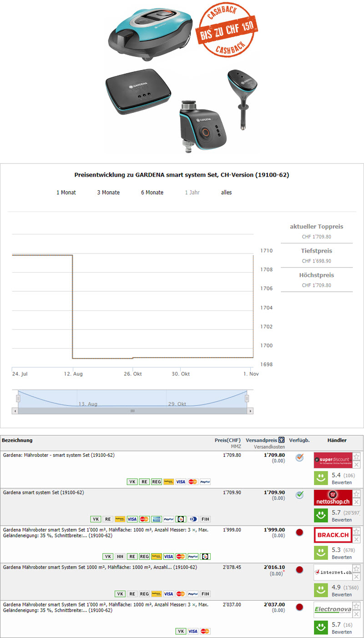Image resolution: width=364 pixels, height=638 pixels.
Task: Open 'Gardena smart system Set (19100-62)' offer
Action: coord(43,492)
